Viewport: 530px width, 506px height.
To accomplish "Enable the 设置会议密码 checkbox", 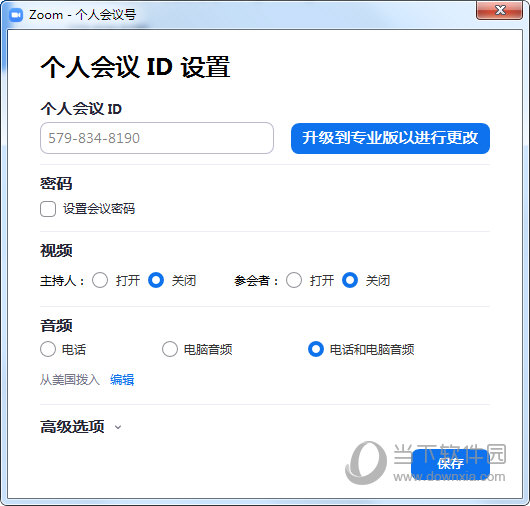I will pyautogui.click(x=48, y=209).
